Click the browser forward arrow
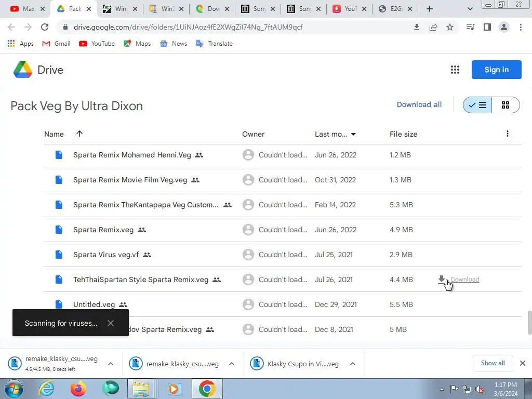Screen dimensions: 532x399 tap(28, 27)
